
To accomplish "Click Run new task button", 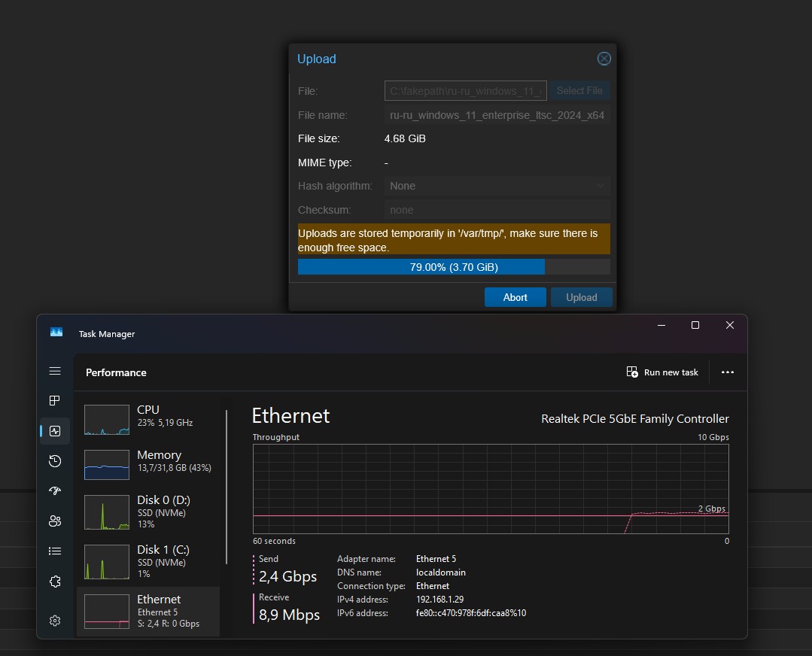I will click(x=662, y=372).
